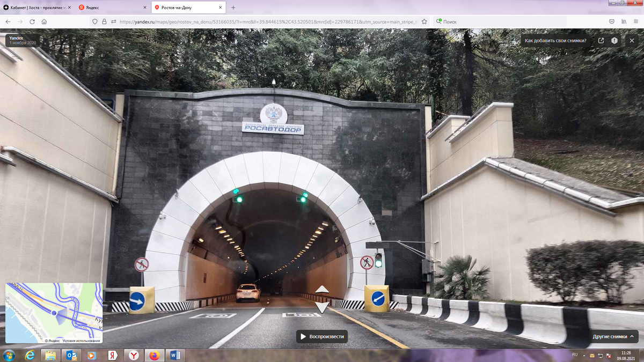Screen dimensions: 644x362
Task: Open the Как добавить свои снимки? link
Action: click(x=555, y=40)
